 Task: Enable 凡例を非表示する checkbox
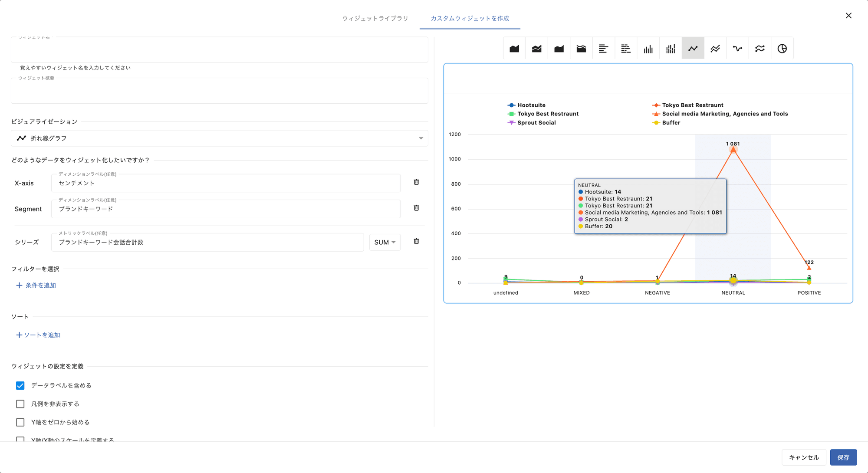20,404
